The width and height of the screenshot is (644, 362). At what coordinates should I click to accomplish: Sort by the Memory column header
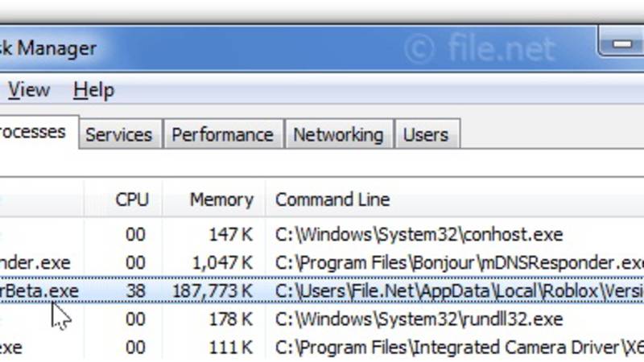click(x=221, y=200)
